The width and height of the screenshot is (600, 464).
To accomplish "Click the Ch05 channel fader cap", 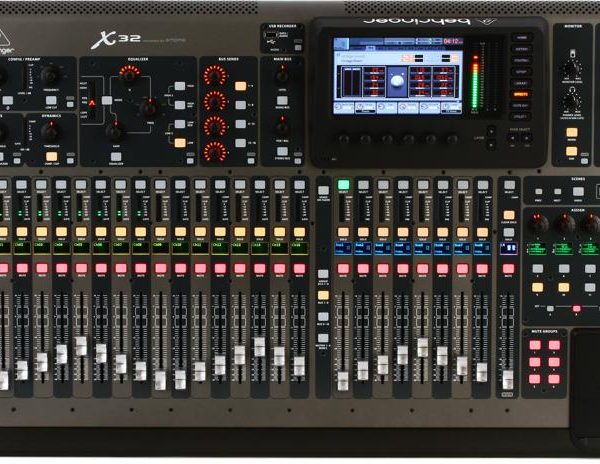I will pyautogui.click(x=81, y=346).
